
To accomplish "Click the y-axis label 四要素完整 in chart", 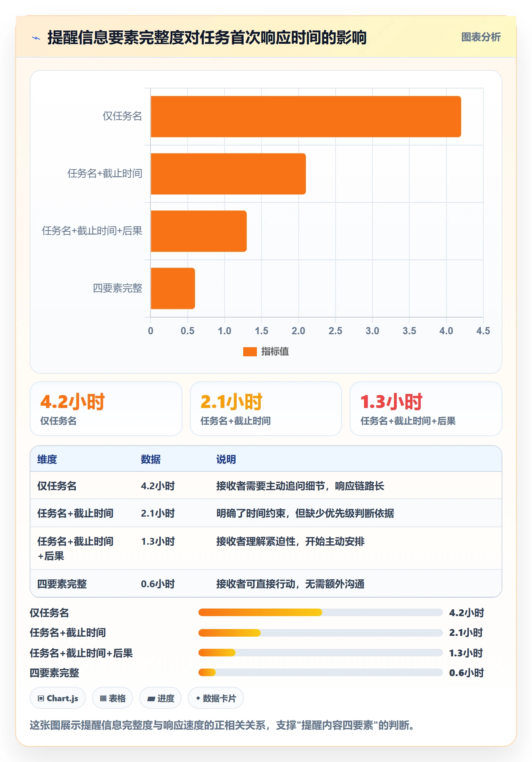I will (118, 288).
